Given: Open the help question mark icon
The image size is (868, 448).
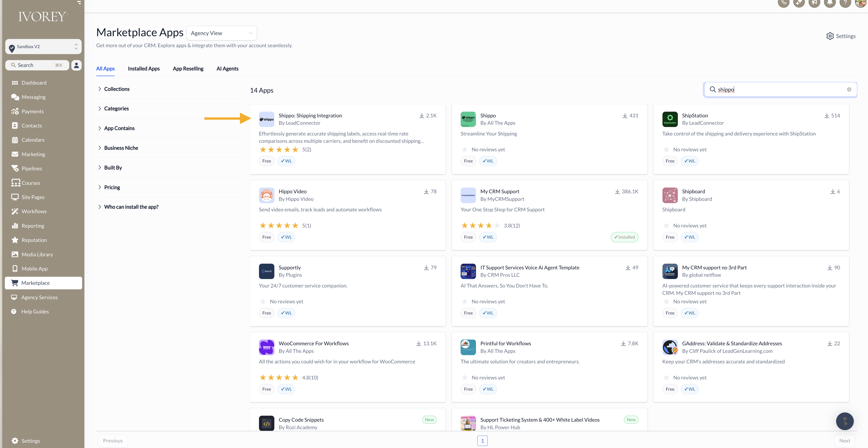Looking at the screenshot, I should (x=845, y=3).
